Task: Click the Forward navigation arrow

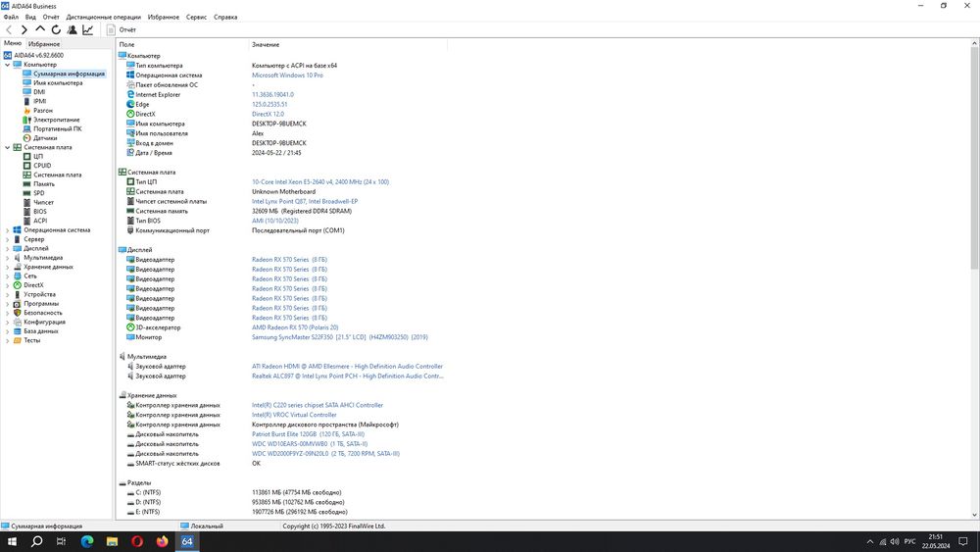Action: coord(24,29)
